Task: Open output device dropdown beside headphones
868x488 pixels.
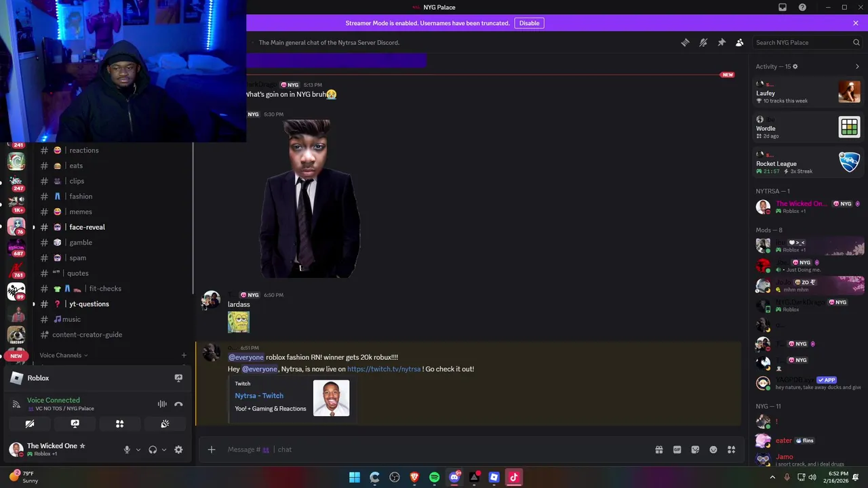Action: [163, 449]
